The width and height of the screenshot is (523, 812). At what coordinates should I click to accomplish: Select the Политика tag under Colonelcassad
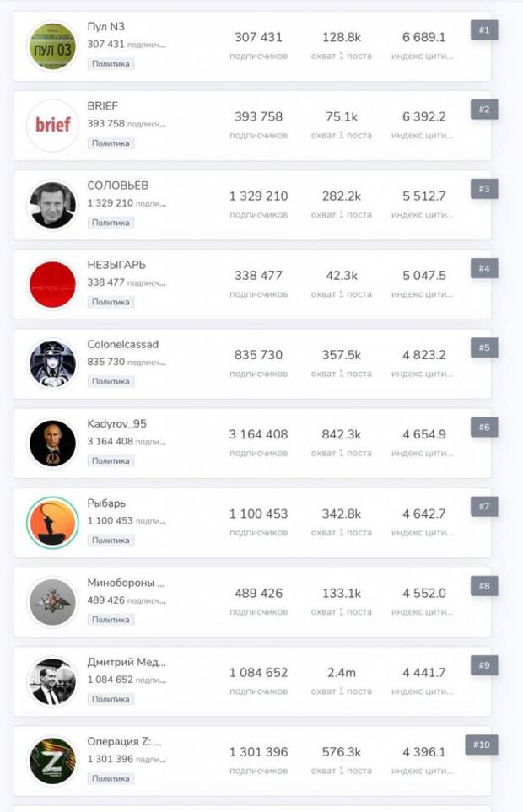point(111,381)
